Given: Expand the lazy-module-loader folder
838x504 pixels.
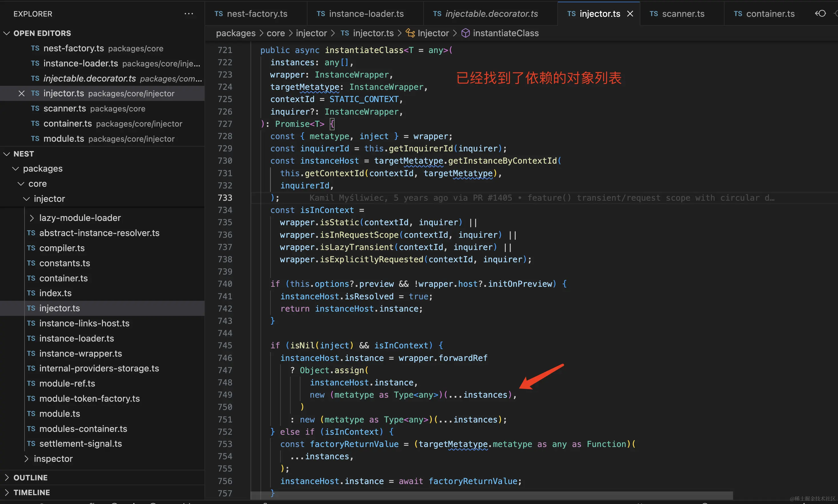Looking at the screenshot, I should [32, 218].
